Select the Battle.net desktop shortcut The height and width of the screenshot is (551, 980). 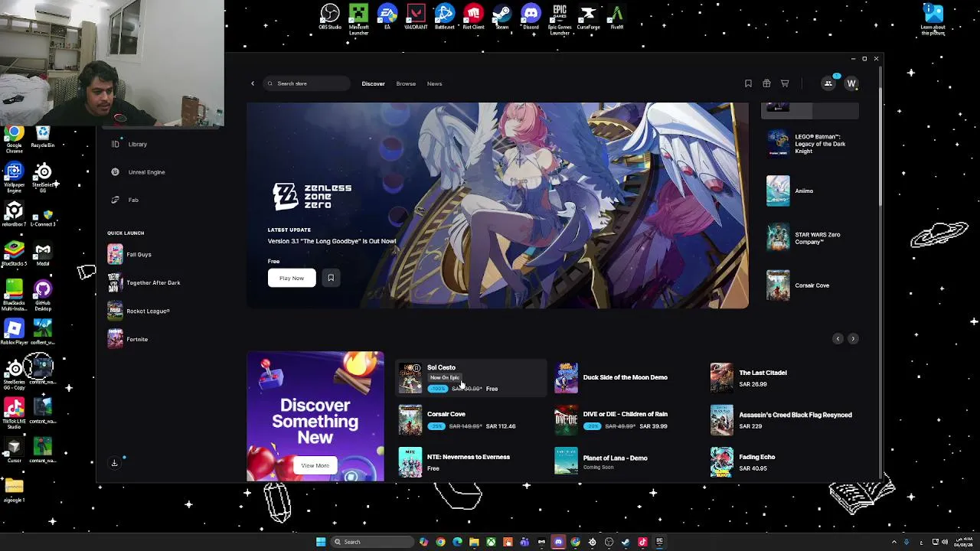coord(445,17)
